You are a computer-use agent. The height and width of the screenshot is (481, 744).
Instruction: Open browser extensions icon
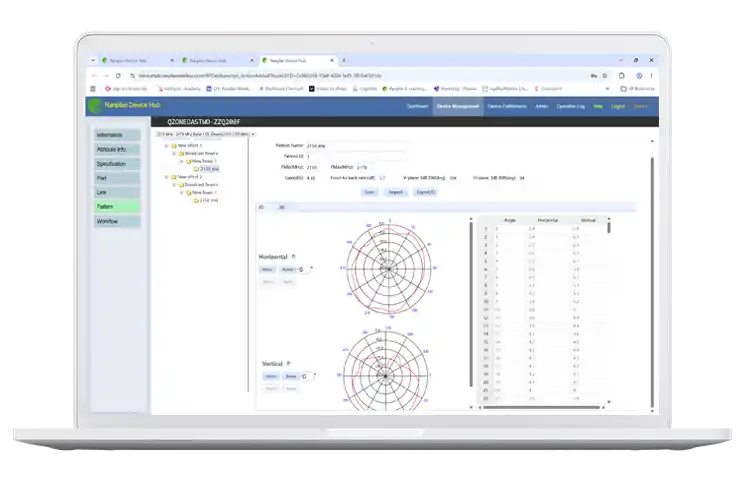[x=622, y=76]
